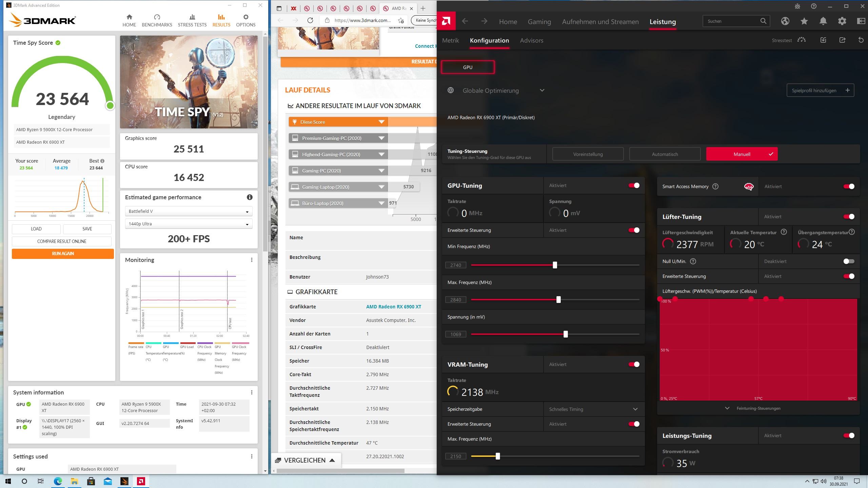Toggle Radeon sidebar panel icon
868x488 pixels.
861,21
